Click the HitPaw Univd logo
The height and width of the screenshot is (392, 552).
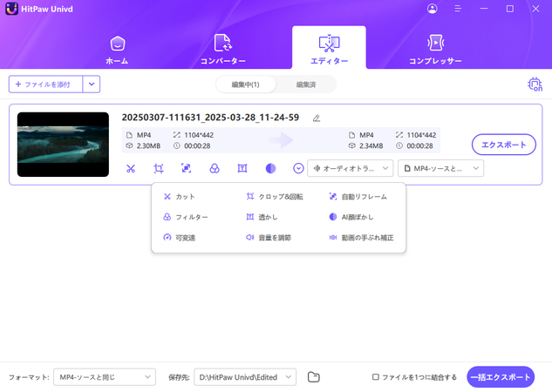click(11, 9)
